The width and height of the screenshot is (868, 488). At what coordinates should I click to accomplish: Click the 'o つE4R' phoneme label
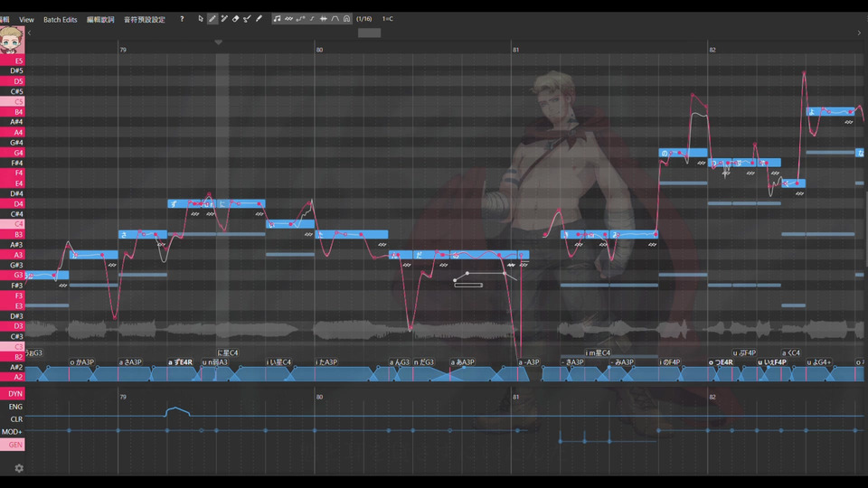pos(721,362)
